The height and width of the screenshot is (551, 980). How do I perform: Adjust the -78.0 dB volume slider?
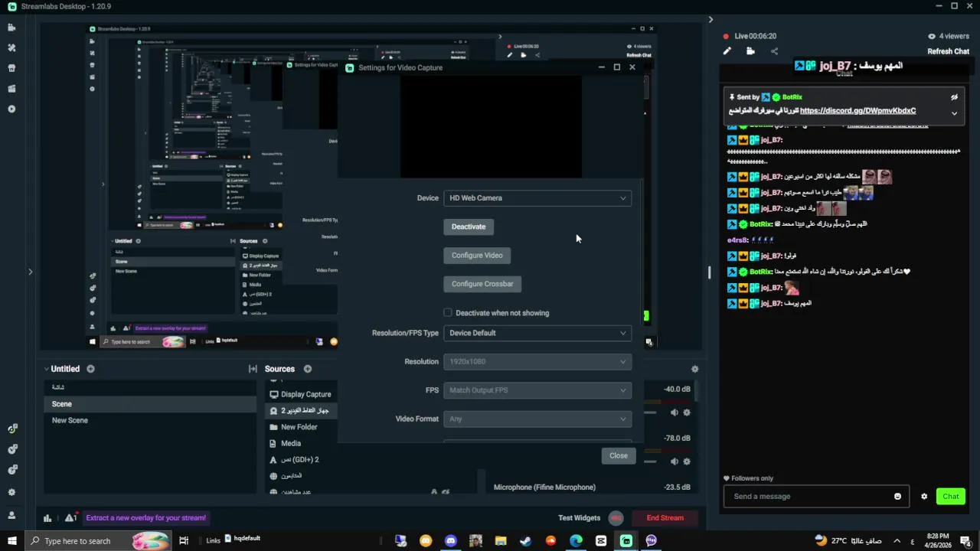point(651,461)
